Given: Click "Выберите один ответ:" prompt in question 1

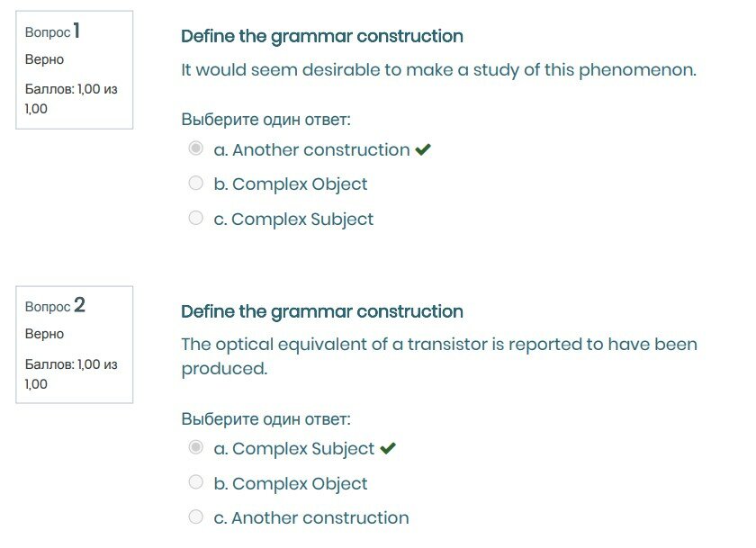Looking at the screenshot, I should 265,120.
